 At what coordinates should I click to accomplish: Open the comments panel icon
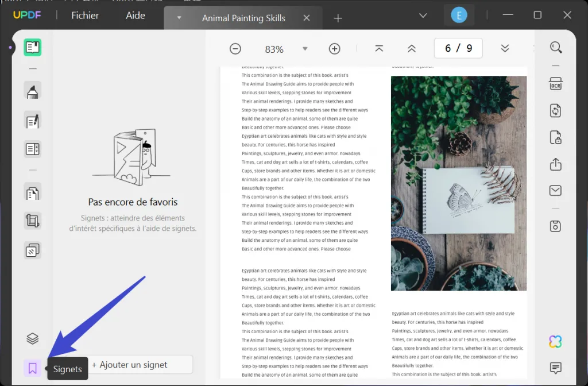(x=556, y=368)
